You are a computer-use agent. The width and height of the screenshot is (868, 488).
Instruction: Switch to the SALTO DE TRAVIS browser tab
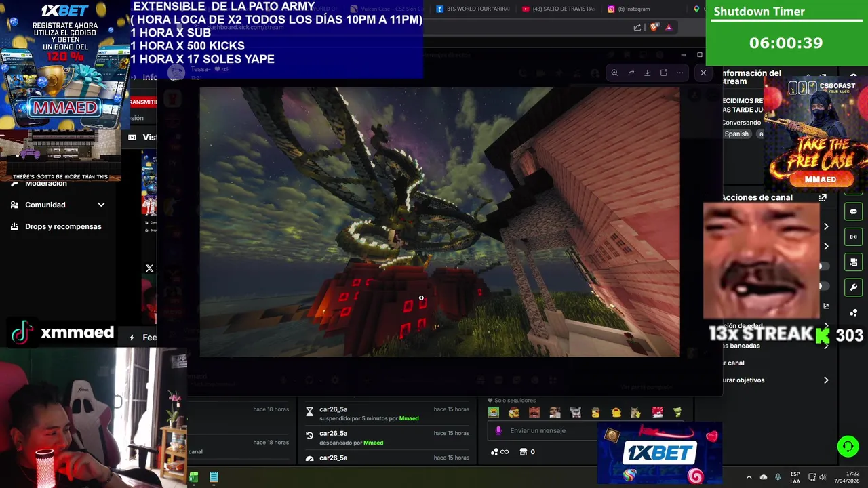[559, 9]
